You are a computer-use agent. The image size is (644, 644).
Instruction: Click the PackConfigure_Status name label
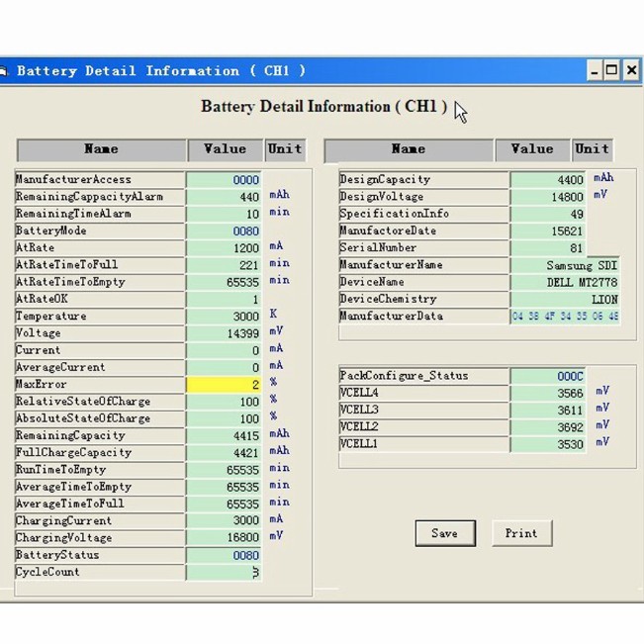pyautogui.click(x=424, y=376)
